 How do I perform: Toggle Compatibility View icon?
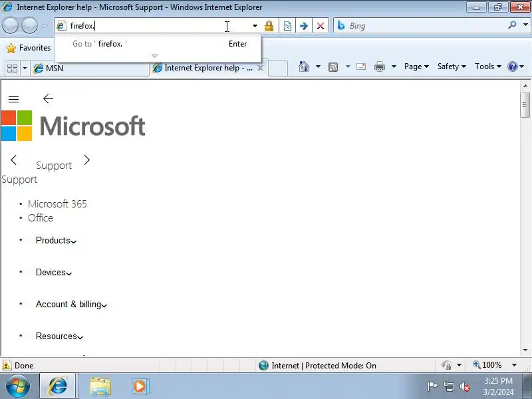click(287, 26)
